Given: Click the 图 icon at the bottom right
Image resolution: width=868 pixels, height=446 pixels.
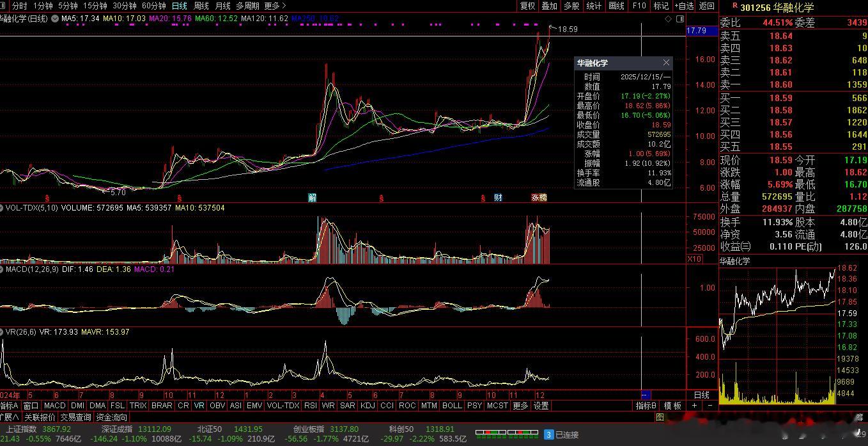Looking at the screenshot, I should tap(660, 417).
